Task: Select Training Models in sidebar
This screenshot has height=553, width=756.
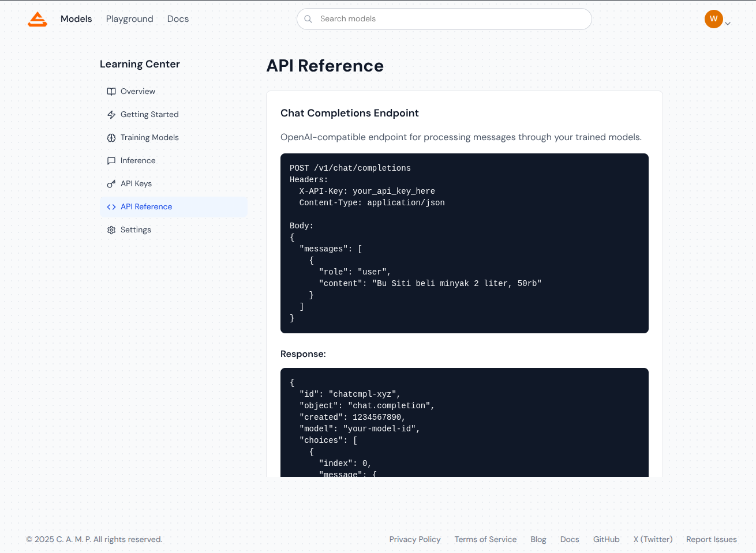Action: tap(174, 137)
